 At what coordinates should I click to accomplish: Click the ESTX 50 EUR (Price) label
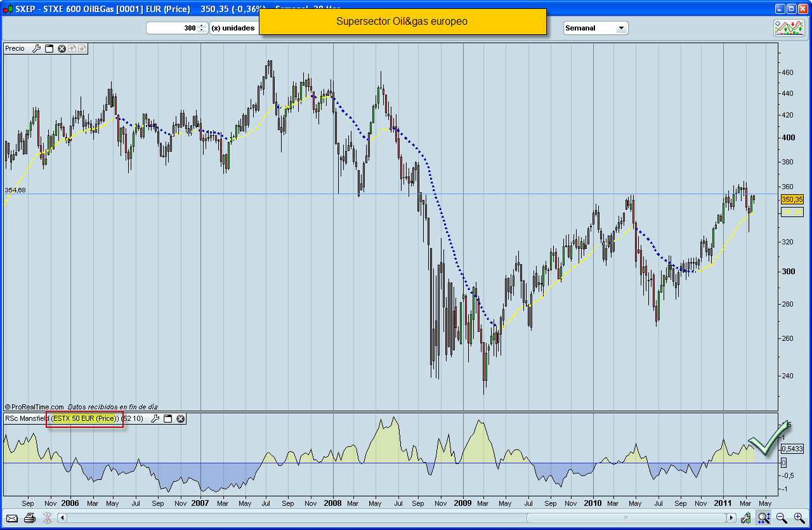(x=85, y=418)
